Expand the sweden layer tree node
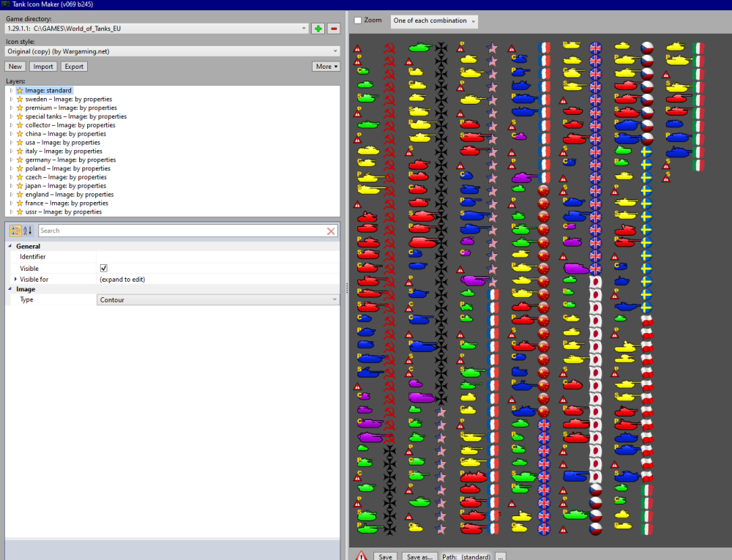Screen dimensions: 732x560 pos(11,99)
